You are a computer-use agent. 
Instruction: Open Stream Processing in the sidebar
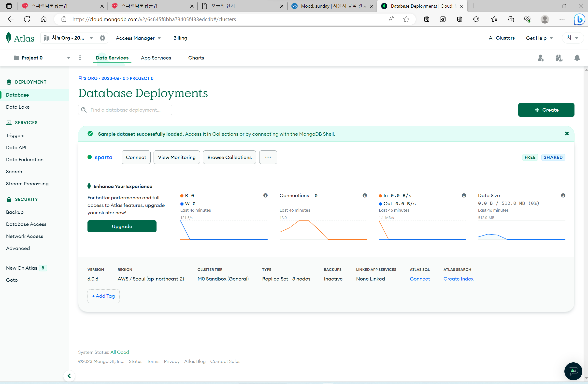pyautogui.click(x=27, y=184)
